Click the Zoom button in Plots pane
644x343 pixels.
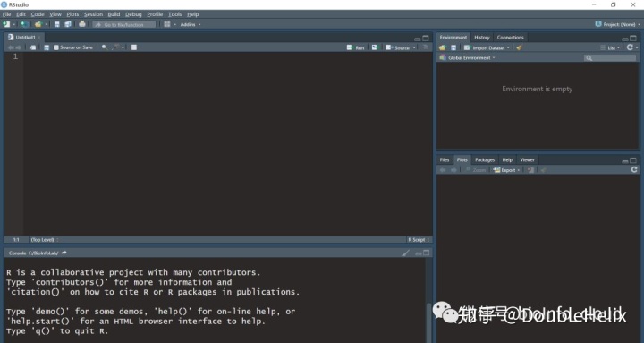(x=475, y=170)
